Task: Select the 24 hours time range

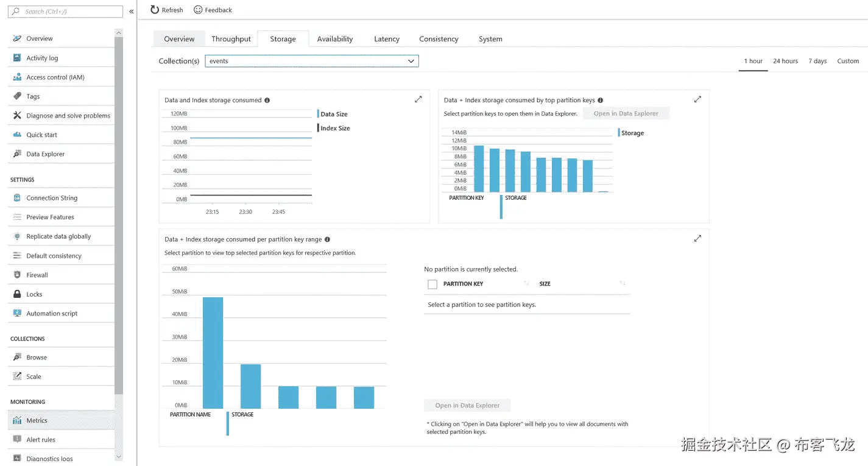Action: 786,61
